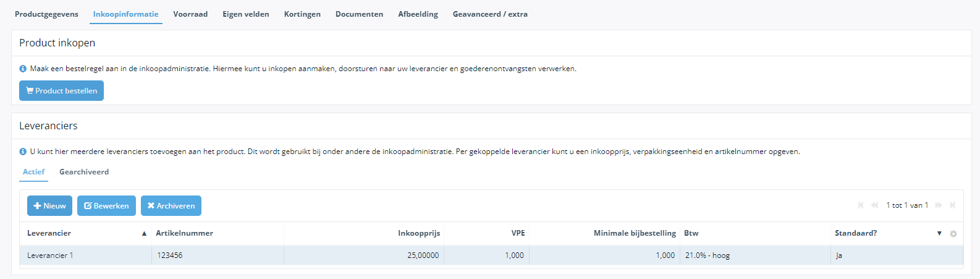This screenshot has width=980, height=279.
Task: Click info icon in Product inkopen section
Action: pyautogui.click(x=23, y=69)
